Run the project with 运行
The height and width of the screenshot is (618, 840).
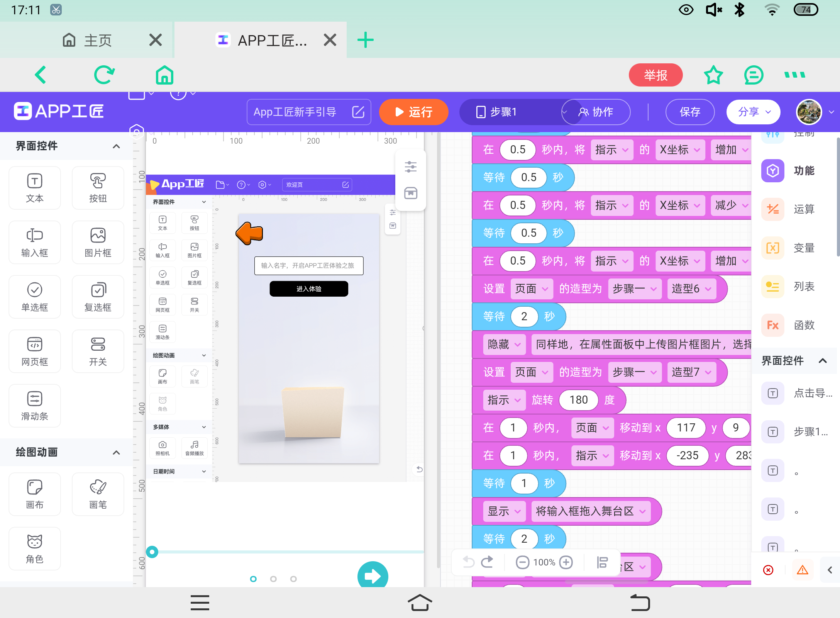[413, 112]
